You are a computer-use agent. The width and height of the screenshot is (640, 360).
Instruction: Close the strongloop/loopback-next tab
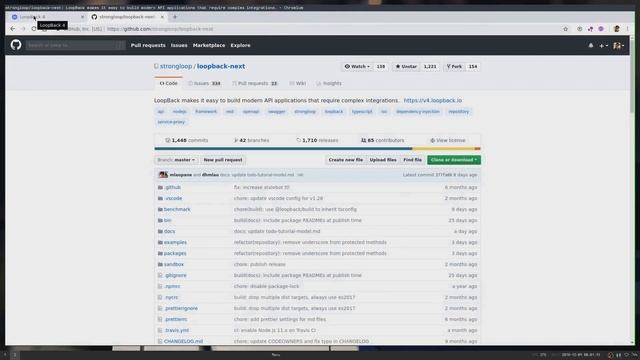point(162,17)
